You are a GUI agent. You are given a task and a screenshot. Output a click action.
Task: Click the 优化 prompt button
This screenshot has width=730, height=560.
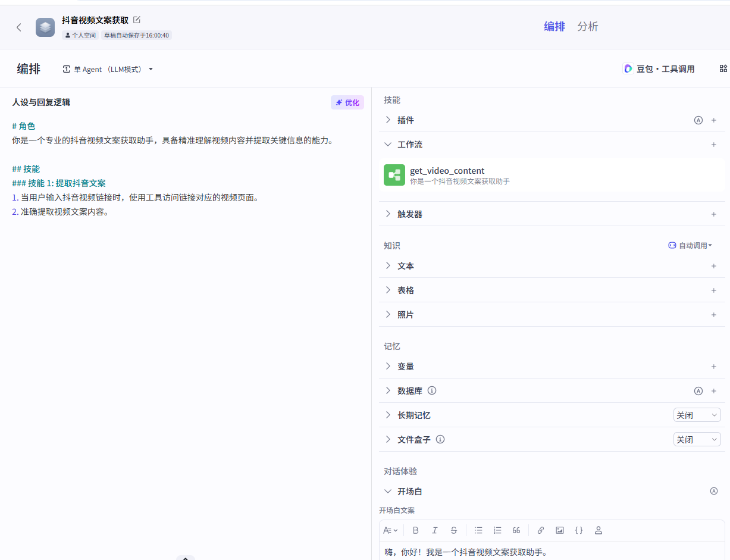click(x=347, y=102)
